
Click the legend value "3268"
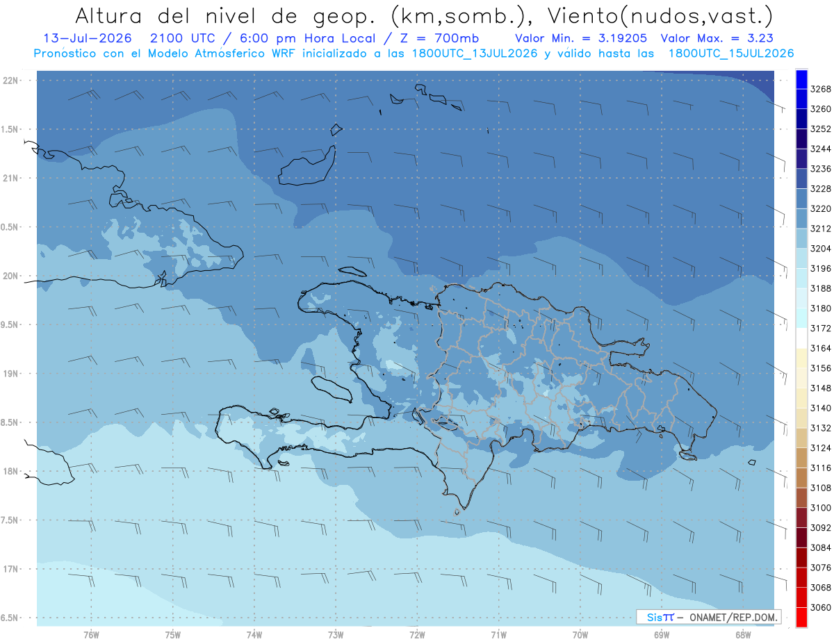(821, 89)
